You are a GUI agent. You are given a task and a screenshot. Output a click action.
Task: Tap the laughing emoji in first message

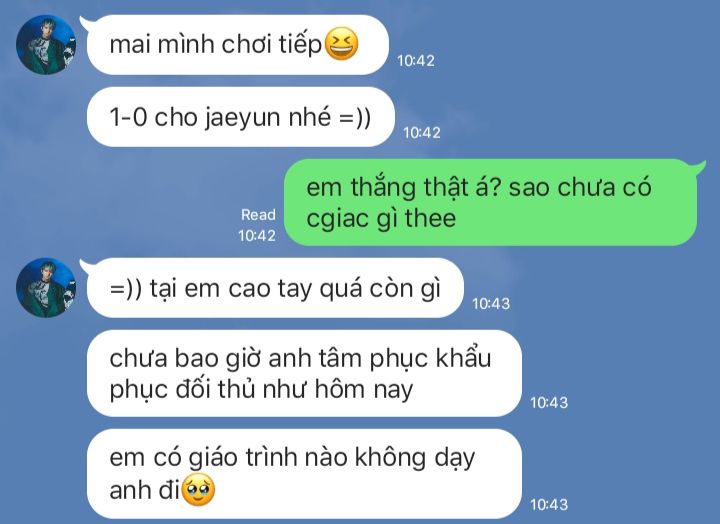point(341,44)
